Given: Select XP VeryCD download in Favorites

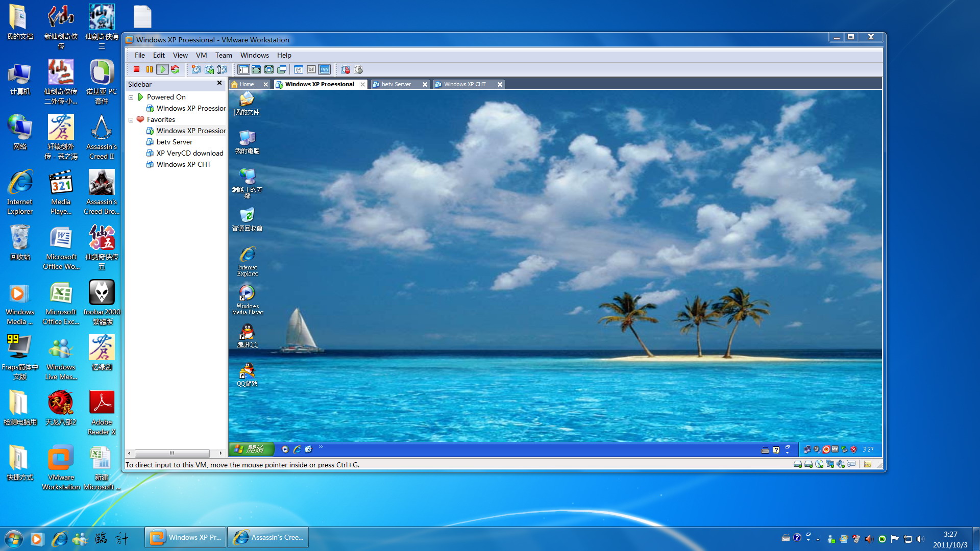Looking at the screenshot, I should pos(185,153).
